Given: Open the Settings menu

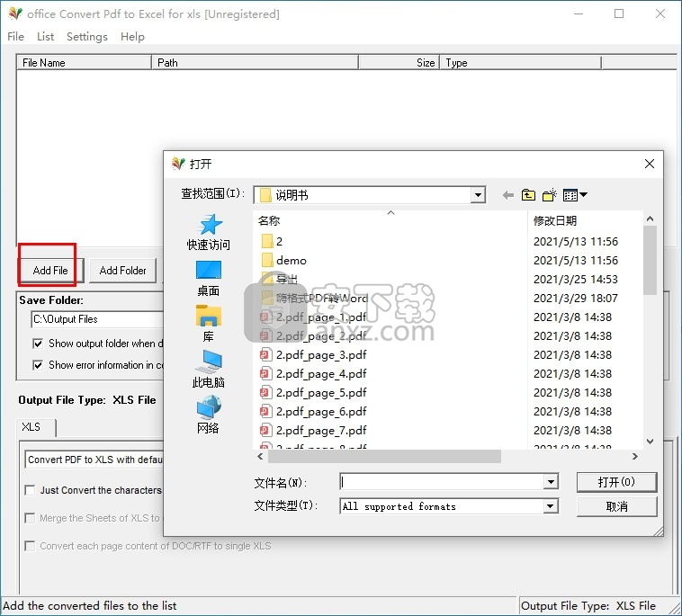Looking at the screenshot, I should (x=87, y=37).
